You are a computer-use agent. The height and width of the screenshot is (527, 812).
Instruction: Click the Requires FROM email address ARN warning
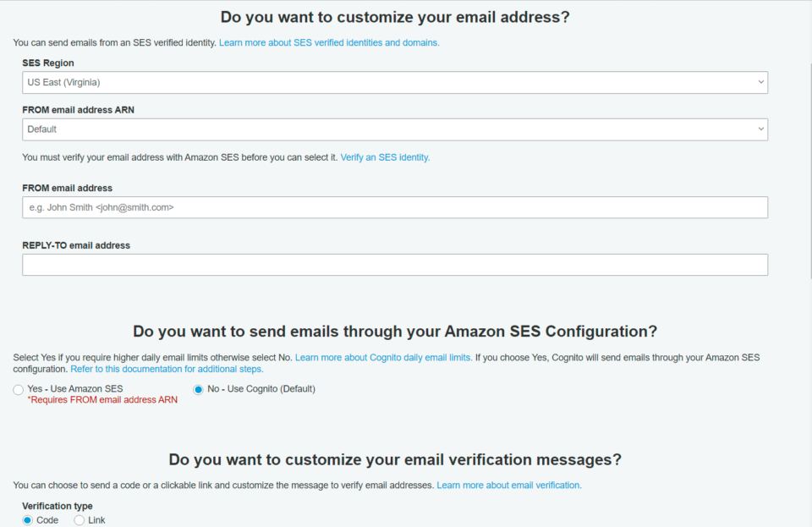coord(101,399)
